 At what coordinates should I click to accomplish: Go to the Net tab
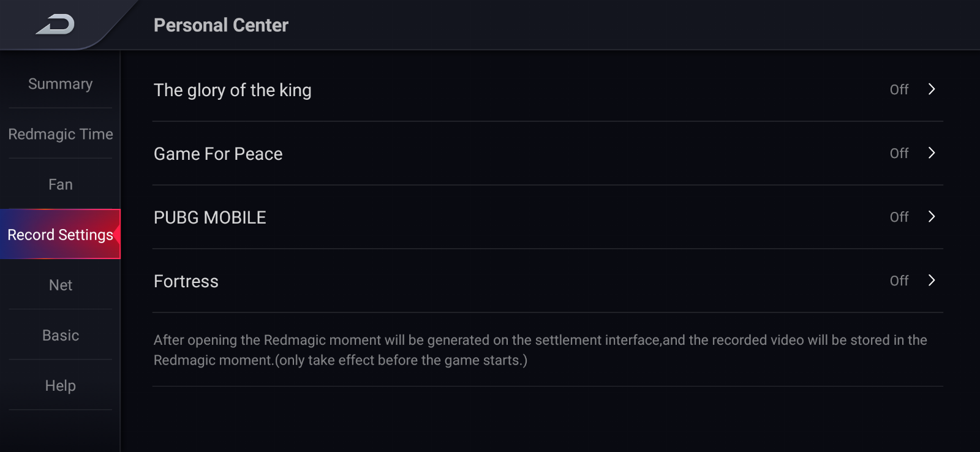[x=60, y=285]
